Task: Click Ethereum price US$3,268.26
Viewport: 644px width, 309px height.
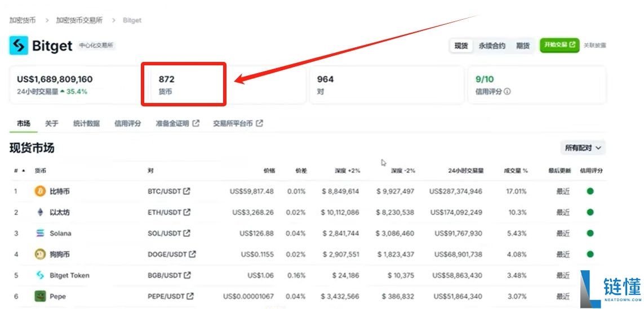Action: [253, 212]
